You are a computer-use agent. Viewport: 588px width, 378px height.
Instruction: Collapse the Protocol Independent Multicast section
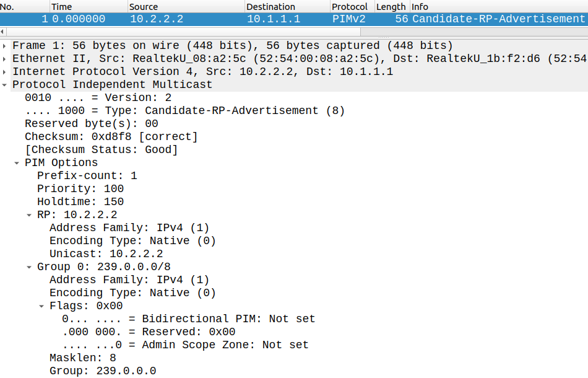[4, 85]
